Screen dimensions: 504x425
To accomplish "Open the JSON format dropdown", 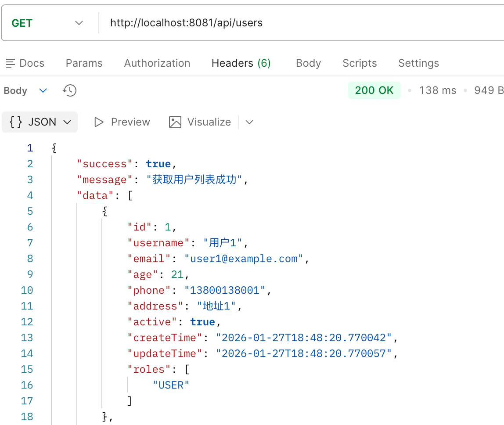I will [x=40, y=122].
